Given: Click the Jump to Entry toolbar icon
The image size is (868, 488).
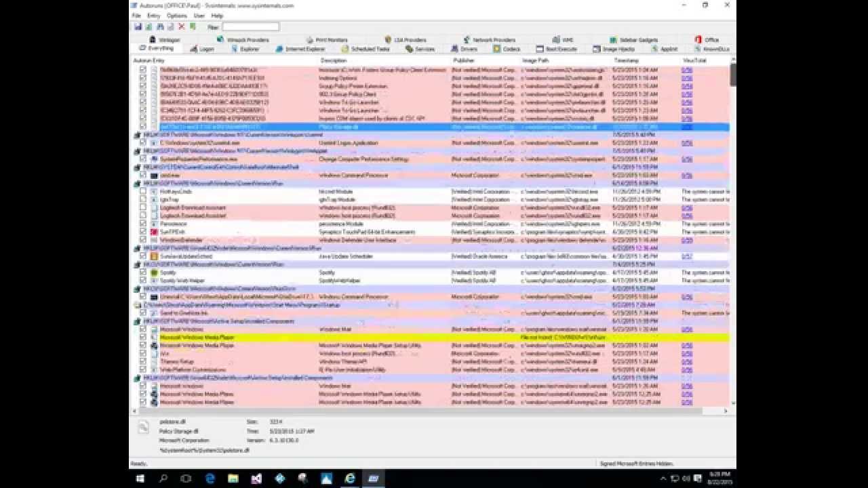Looking at the screenshot, I should [x=193, y=26].
